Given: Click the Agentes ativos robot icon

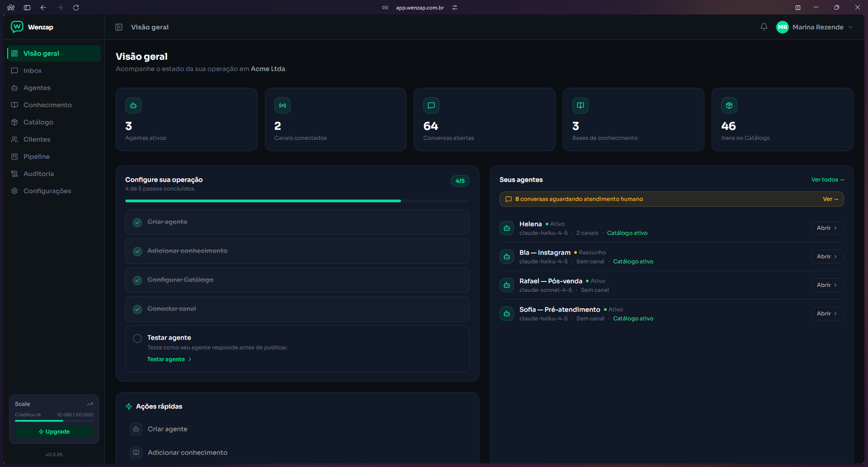Looking at the screenshot, I should tap(133, 105).
